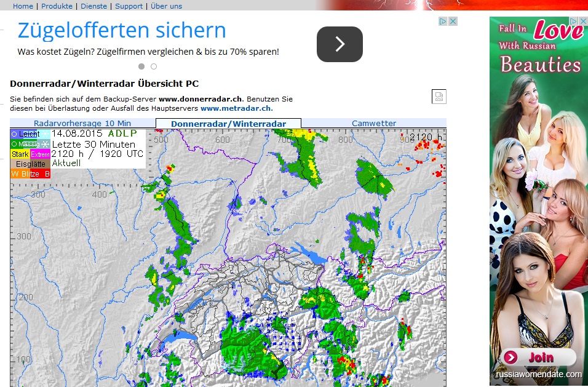Click the Was kostet Zügeln ad subtitle
This screenshot has height=387, width=588.
[x=148, y=52]
